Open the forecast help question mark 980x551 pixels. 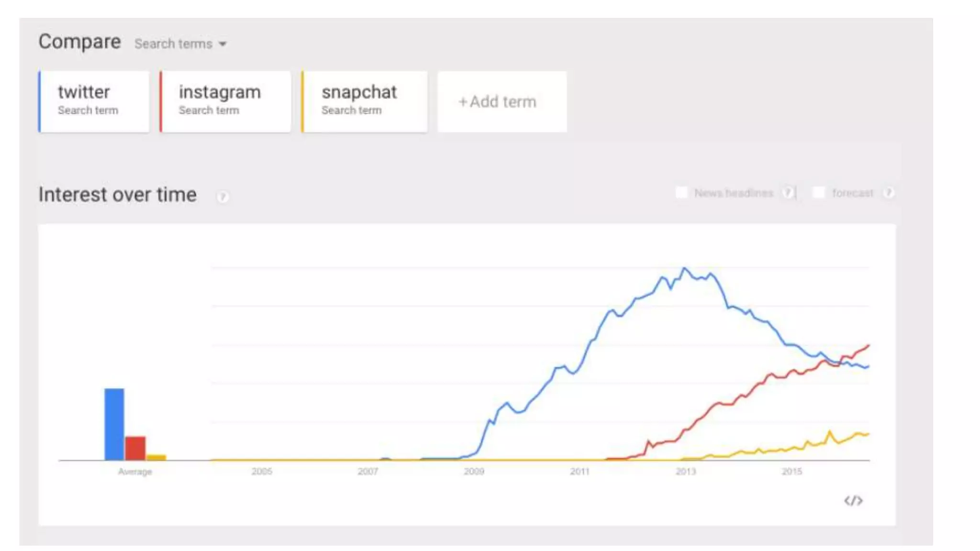pos(889,193)
